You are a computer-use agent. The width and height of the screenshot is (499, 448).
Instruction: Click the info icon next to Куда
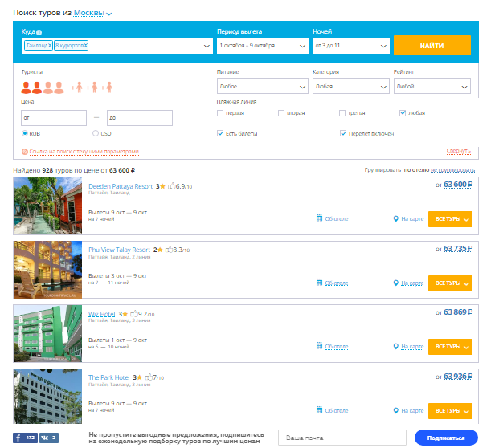39,32
